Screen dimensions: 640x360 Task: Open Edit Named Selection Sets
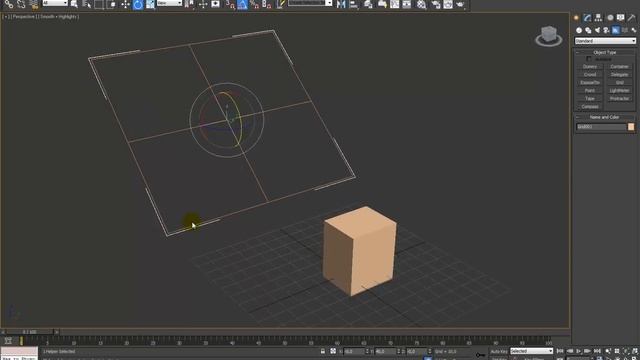click(281, 4)
